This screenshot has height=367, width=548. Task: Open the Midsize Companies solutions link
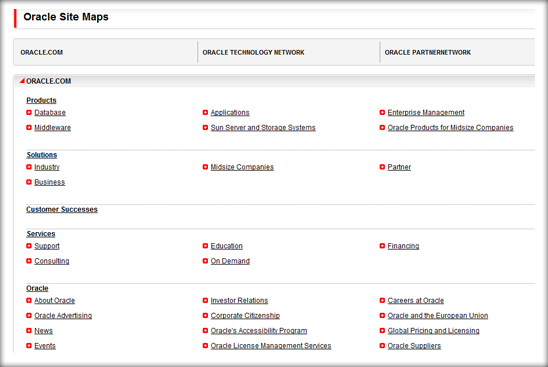(242, 167)
